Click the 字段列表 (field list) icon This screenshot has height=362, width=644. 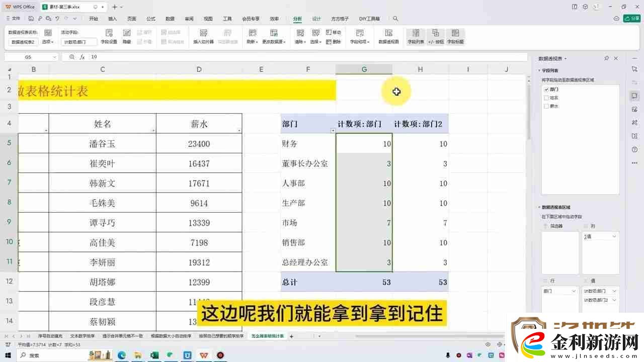tap(416, 35)
